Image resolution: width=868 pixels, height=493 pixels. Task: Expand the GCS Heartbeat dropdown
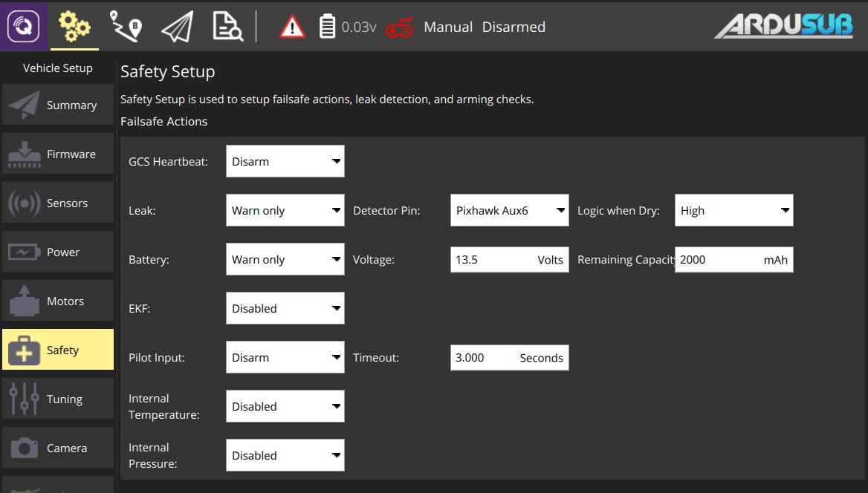285,161
